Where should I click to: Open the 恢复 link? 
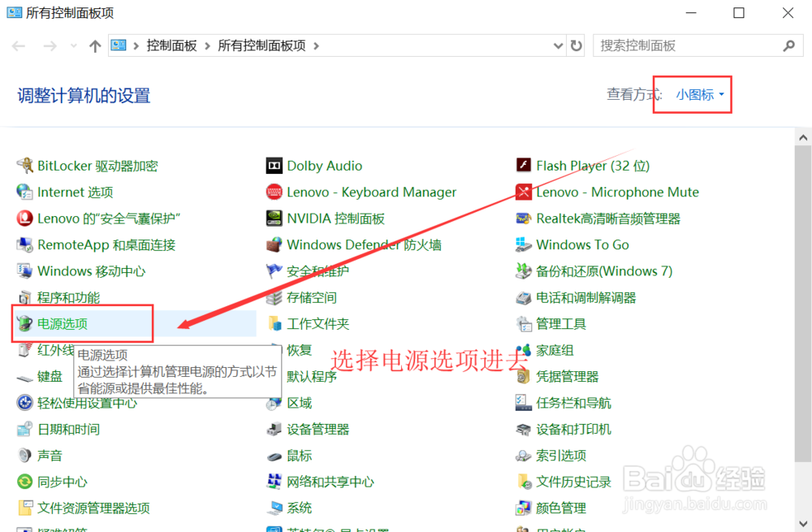pos(300,350)
